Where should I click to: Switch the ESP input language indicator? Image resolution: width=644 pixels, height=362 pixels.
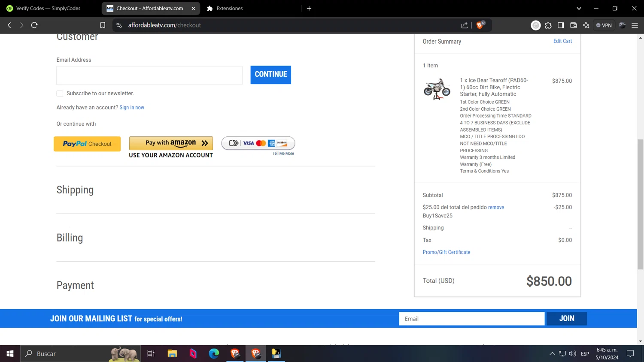(x=585, y=354)
